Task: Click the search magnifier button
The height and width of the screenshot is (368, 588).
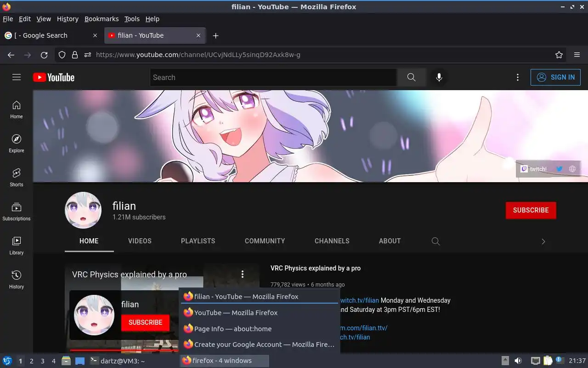Action: [411, 77]
